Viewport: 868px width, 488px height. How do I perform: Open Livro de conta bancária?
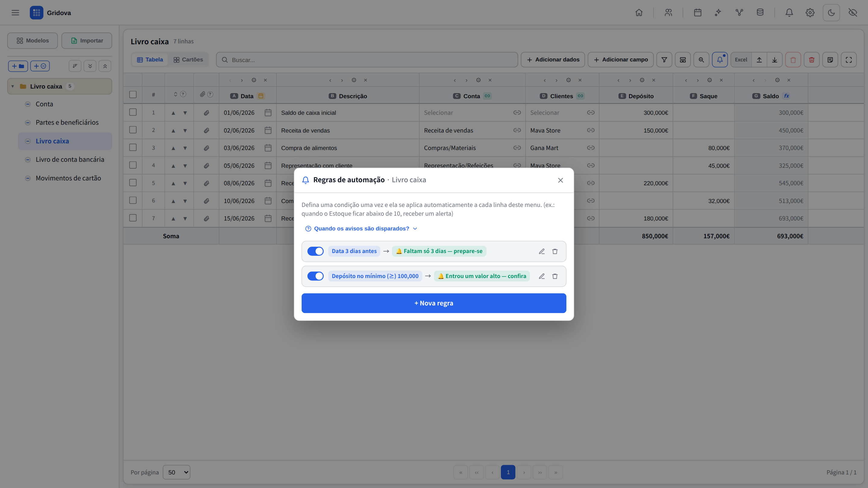pos(70,160)
